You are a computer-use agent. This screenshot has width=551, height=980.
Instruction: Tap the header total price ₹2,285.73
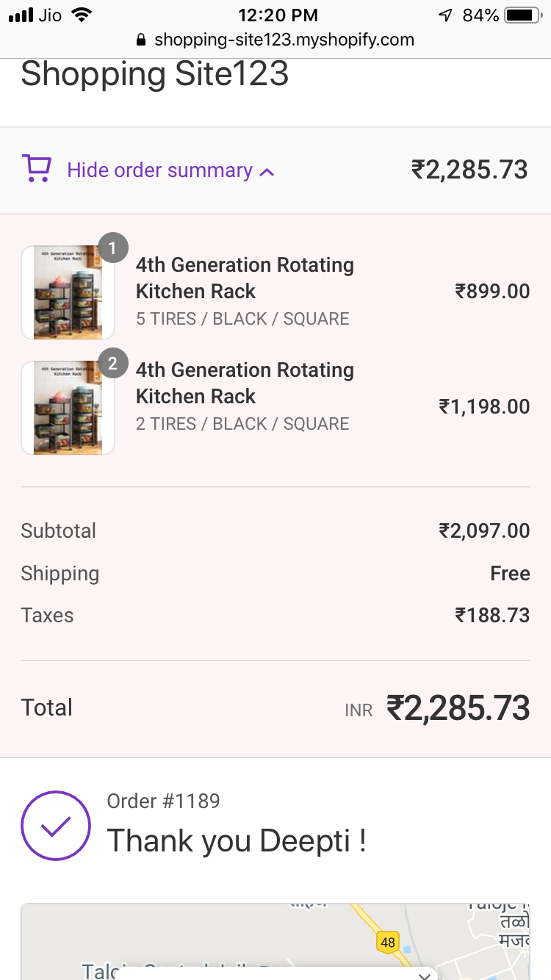469,170
